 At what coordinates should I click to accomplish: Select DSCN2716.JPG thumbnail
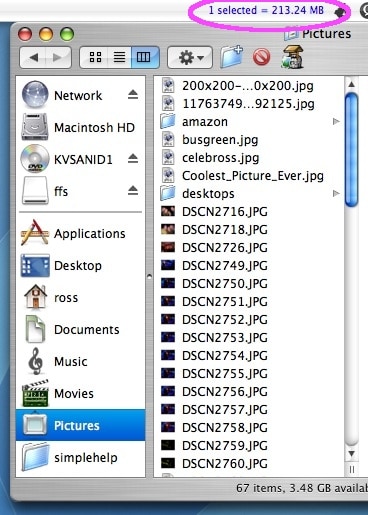tap(168, 211)
